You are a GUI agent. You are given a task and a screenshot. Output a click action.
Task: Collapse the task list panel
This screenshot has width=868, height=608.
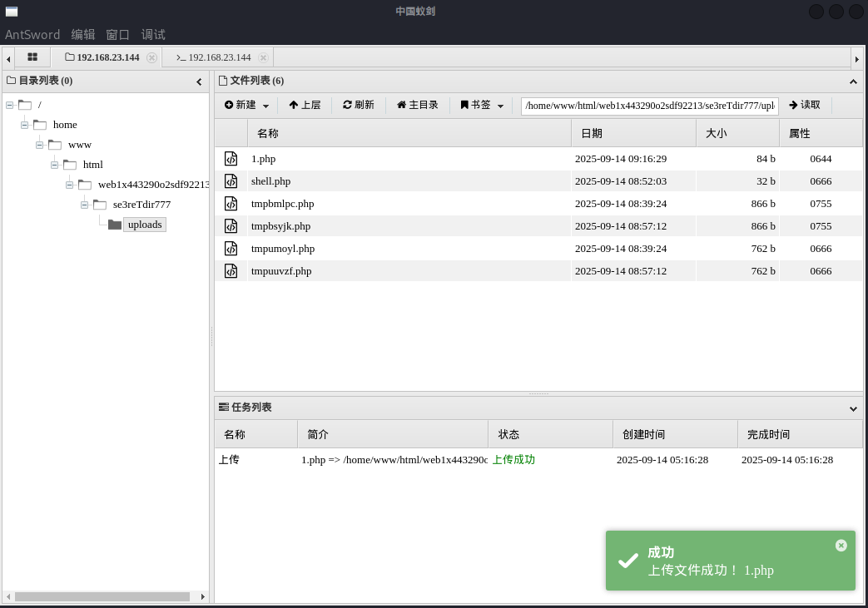point(853,408)
